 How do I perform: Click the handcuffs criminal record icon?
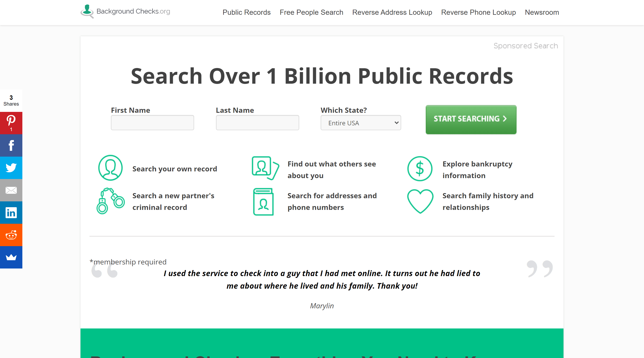click(110, 201)
